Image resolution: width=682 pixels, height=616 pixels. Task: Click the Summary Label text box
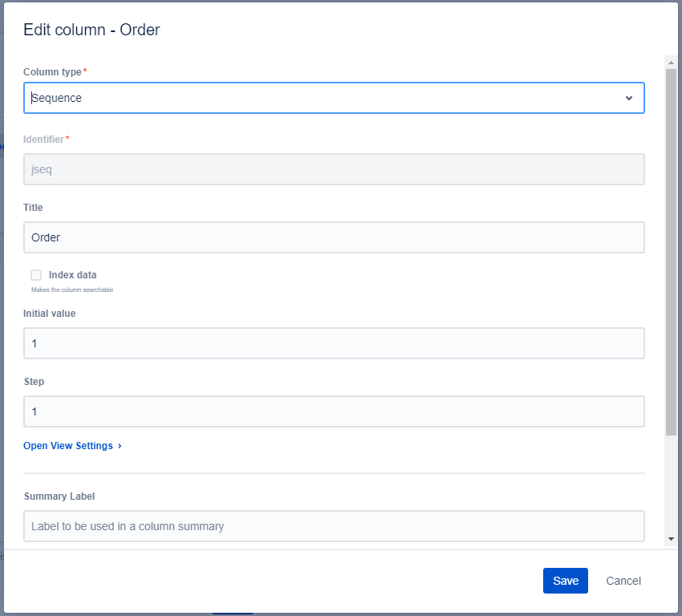click(x=334, y=526)
